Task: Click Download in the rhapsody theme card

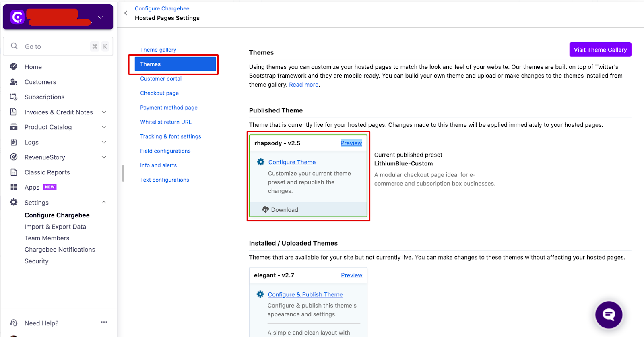Action: [285, 210]
